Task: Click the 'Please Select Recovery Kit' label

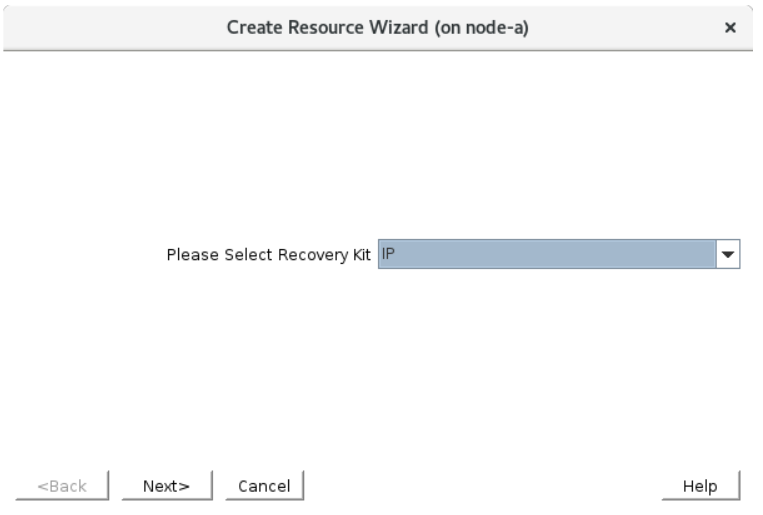Action: (269, 255)
